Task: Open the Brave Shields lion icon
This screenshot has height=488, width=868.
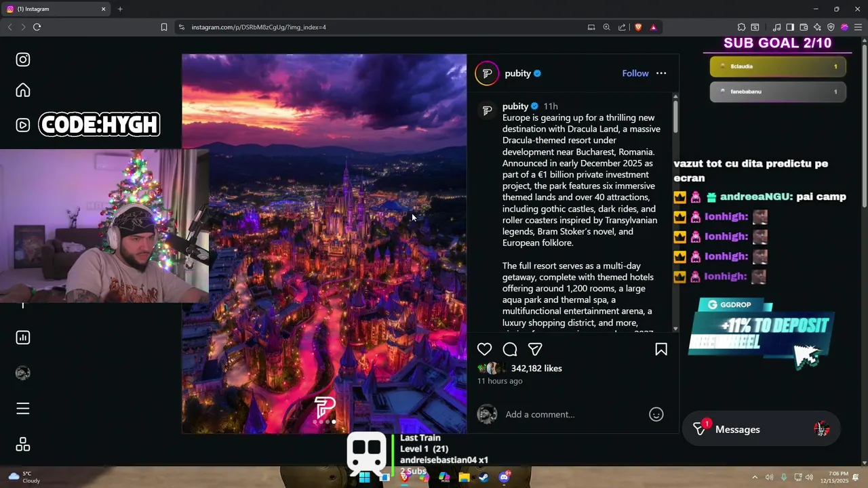Action: click(x=638, y=27)
